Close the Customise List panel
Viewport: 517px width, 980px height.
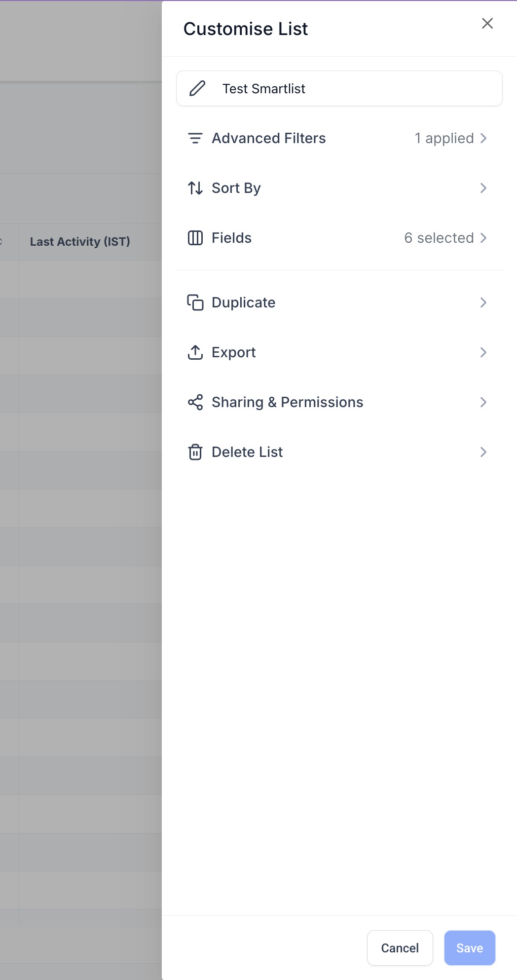487,23
